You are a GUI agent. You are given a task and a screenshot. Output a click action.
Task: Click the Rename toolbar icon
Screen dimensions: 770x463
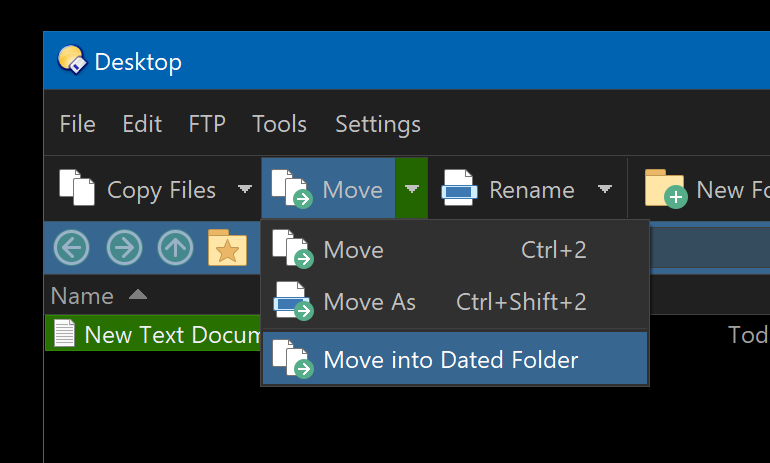pyautogui.click(x=459, y=188)
